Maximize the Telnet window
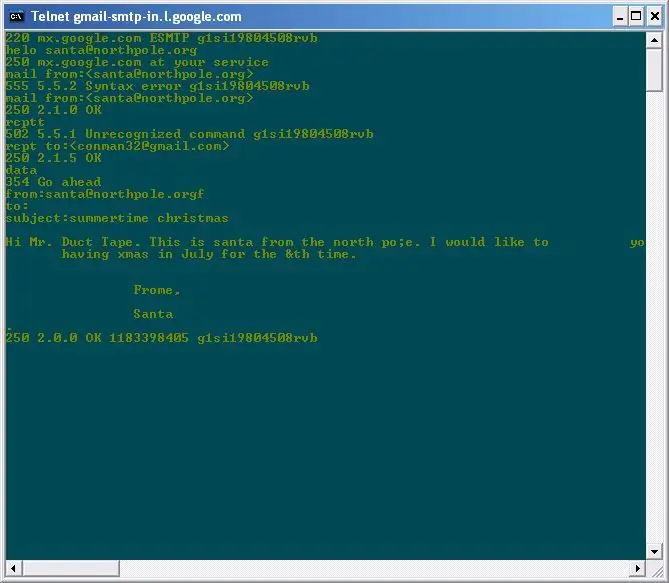Screen dimensions: 669x583 click(636, 17)
